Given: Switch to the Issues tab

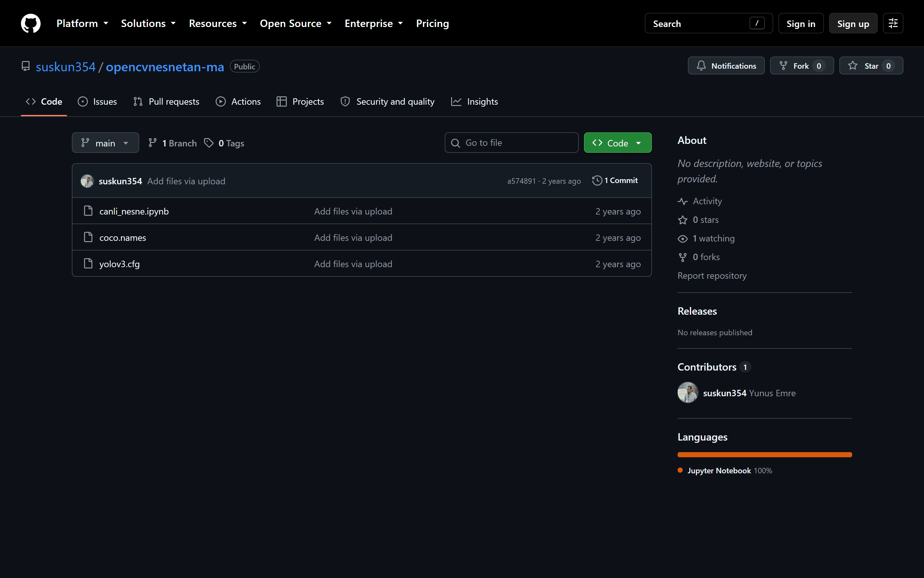Looking at the screenshot, I should coord(97,101).
